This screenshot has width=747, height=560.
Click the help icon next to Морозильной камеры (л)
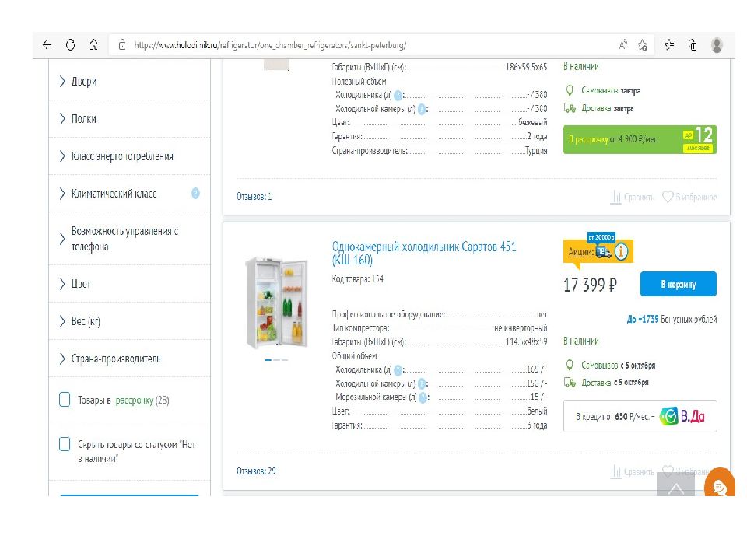point(423,397)
